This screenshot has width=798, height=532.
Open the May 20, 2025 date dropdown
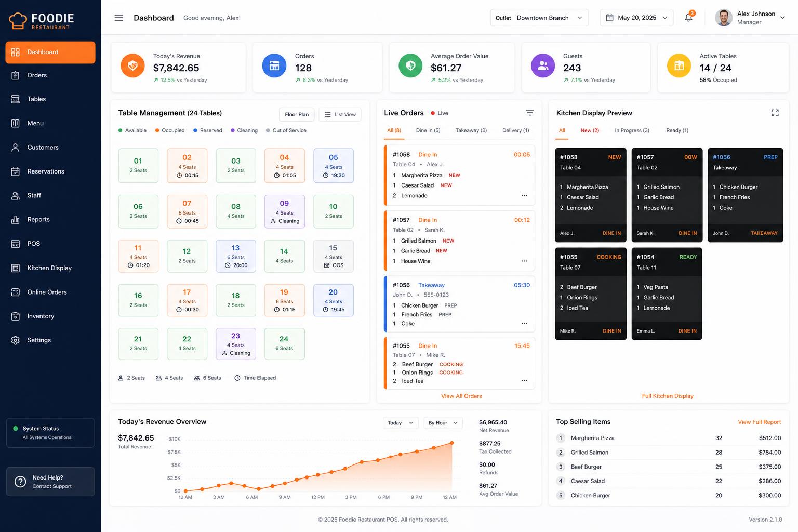pos(636,18)
